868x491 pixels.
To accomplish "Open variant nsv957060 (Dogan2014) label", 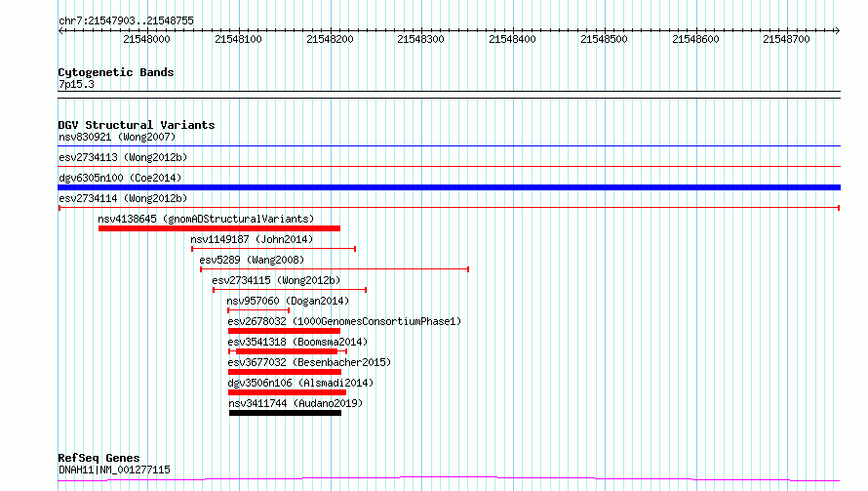I will click(x=288, y=301).
